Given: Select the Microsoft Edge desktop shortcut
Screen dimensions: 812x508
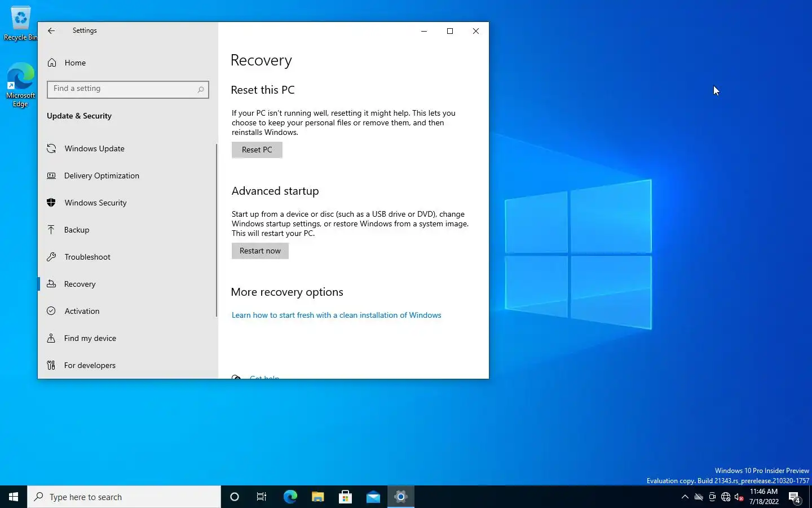Looking at the screenshot, I should pos(20,85).
